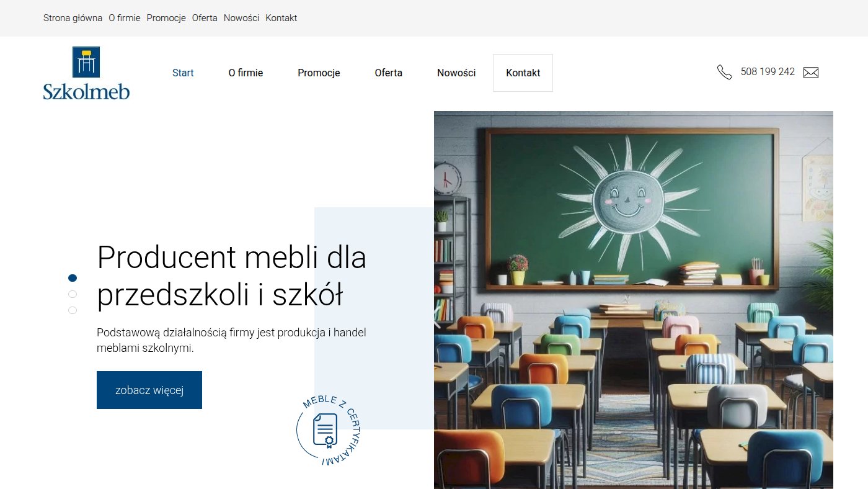
Task: Open Nowości link in top bar
Action: click(241, 18)
